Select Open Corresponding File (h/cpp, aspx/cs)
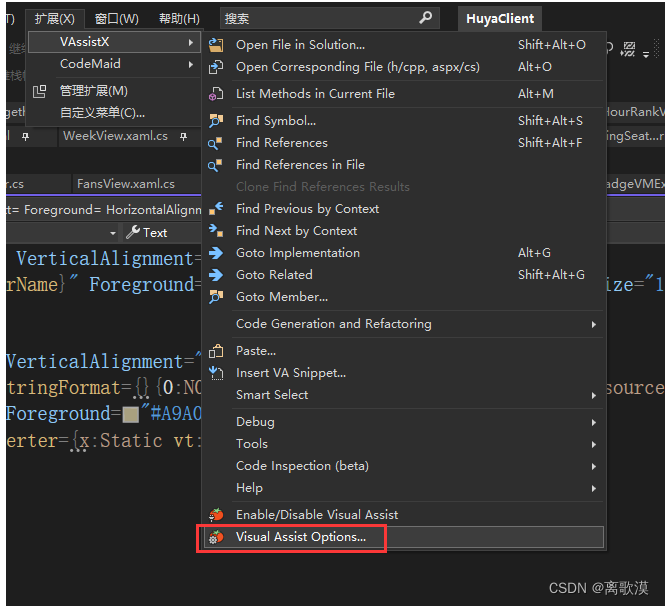The height and width of the screenshot is (606, 665). pyautogui.click(x=404, y=67)
